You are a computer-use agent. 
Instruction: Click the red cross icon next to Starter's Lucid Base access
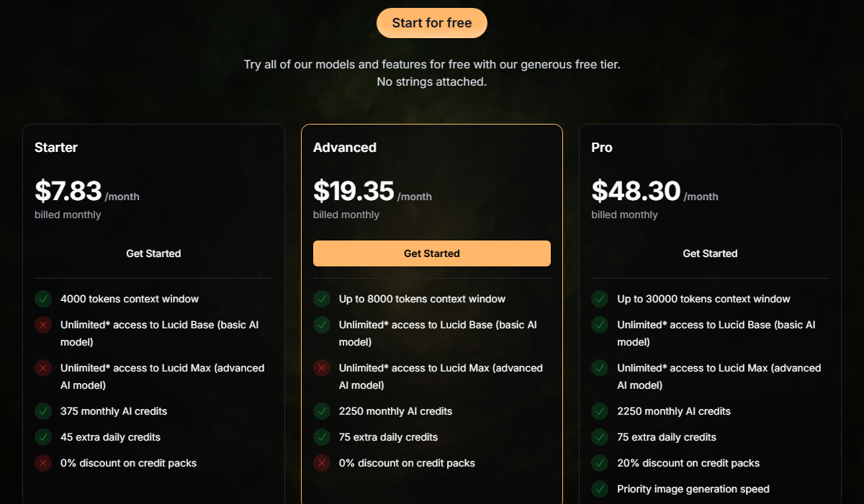coord(42,325)
